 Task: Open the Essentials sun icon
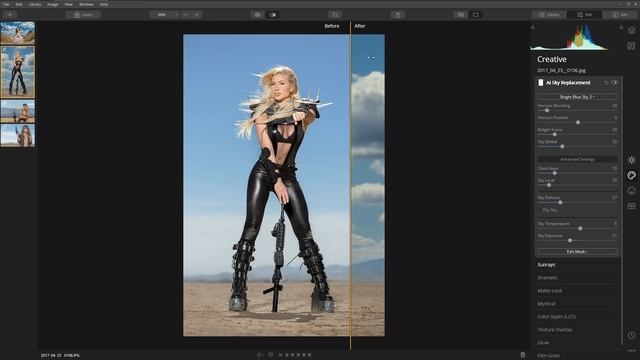(x=631, y=160)
